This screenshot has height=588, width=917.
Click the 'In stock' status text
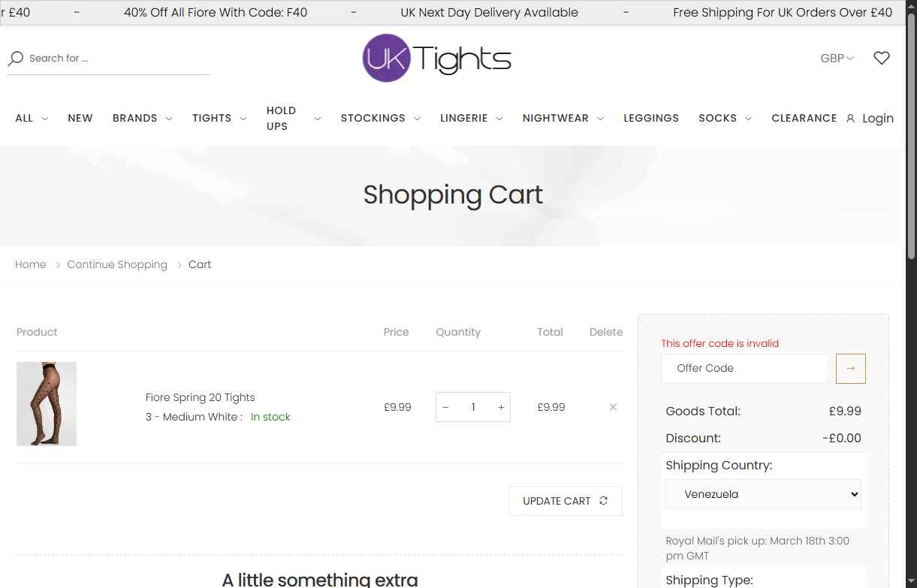click(x=270, y=417)
